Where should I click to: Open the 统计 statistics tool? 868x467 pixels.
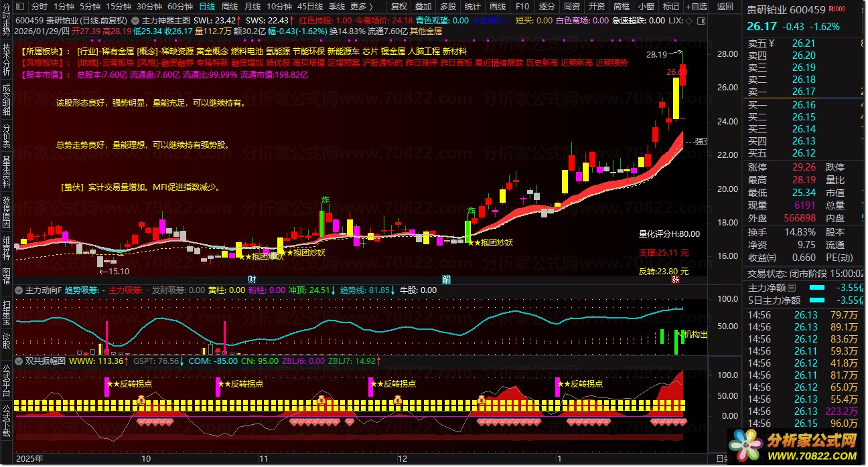[472, 6]
